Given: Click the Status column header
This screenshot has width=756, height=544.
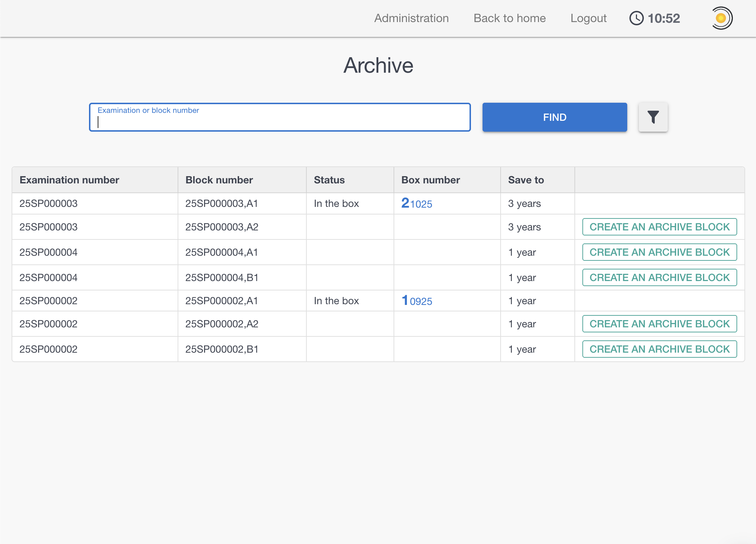Looking at the screenshot, I should [329, 180].
